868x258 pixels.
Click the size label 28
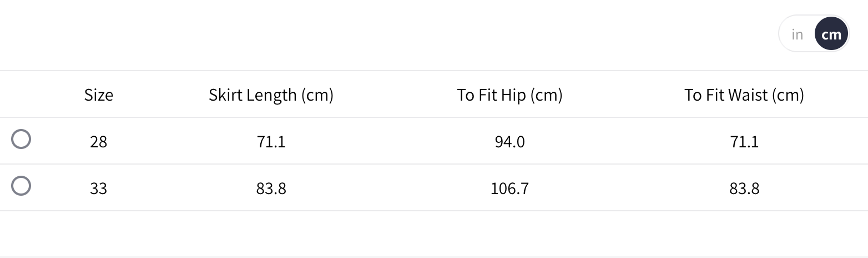pos(98,142)
